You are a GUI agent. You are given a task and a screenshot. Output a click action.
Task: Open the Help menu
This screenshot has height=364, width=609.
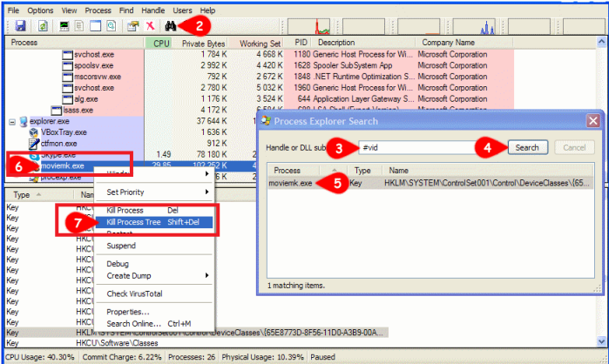point(207,10)
